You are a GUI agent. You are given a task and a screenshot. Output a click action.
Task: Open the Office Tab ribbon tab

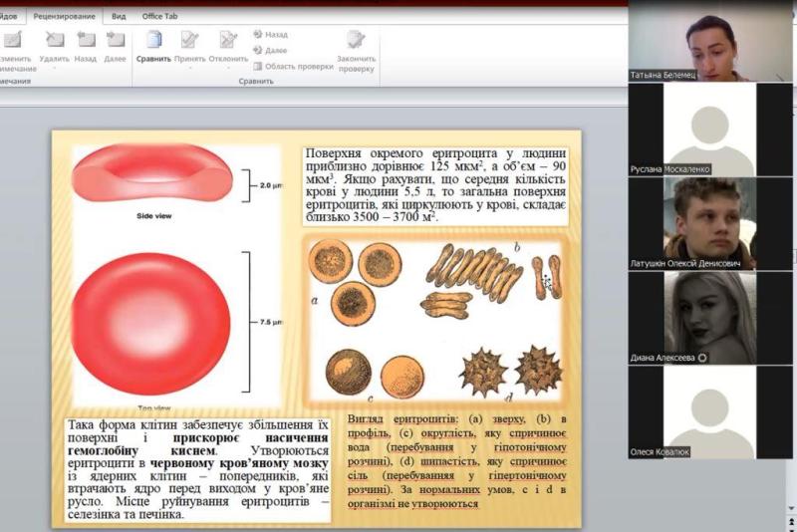pyautogui.click(x=159, y=16)
